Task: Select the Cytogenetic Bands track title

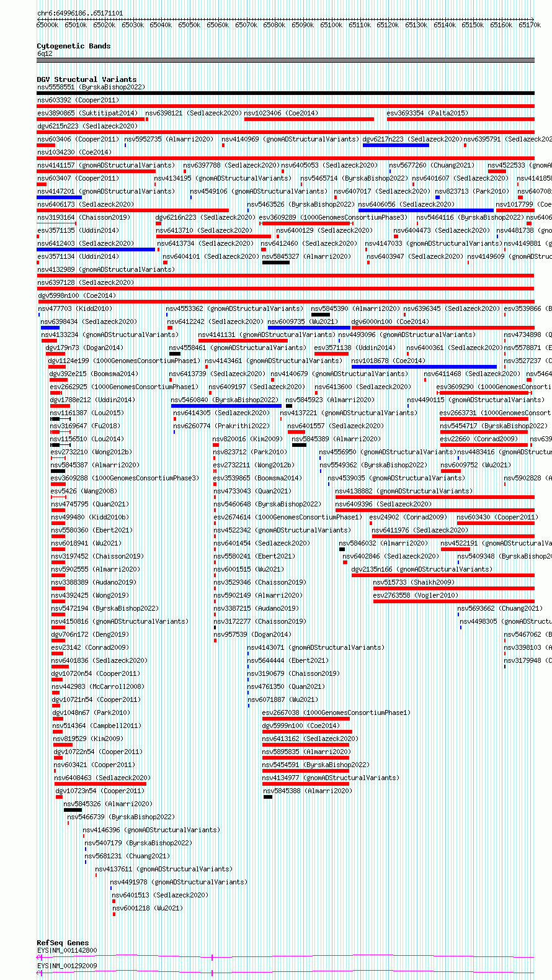Action: point(73,46)
